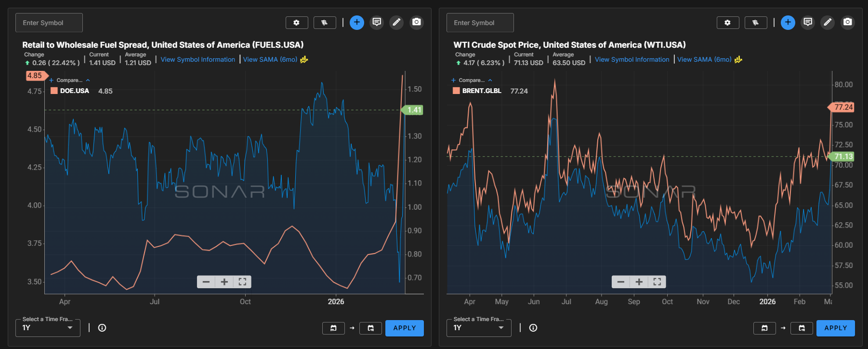Open the comment icon on WTI.USA panel
Image resolution: width=868 pixels, height=349 pixels.
[808, 22]
